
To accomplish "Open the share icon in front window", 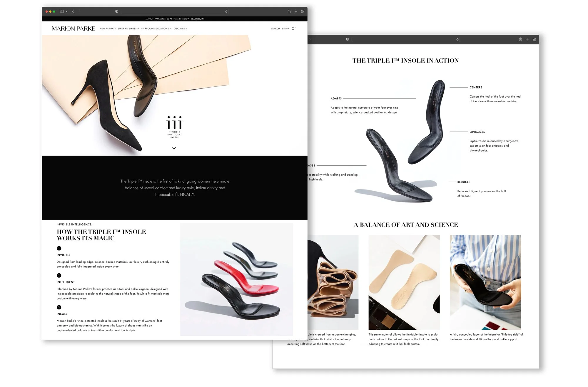I will [x=289, y=11].
